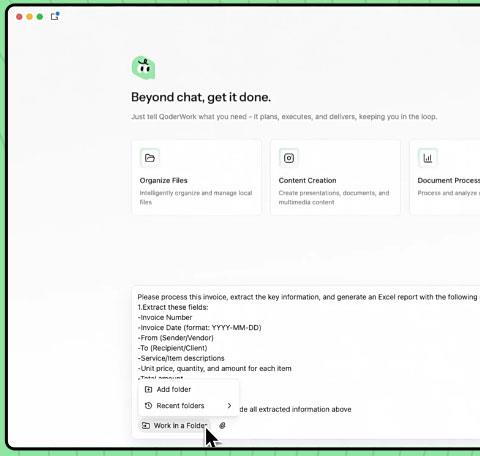Viewport: 480px width, 456px height.
Task: Click the folder icon on Organize Files card
Action: click(x=150, y=158)
